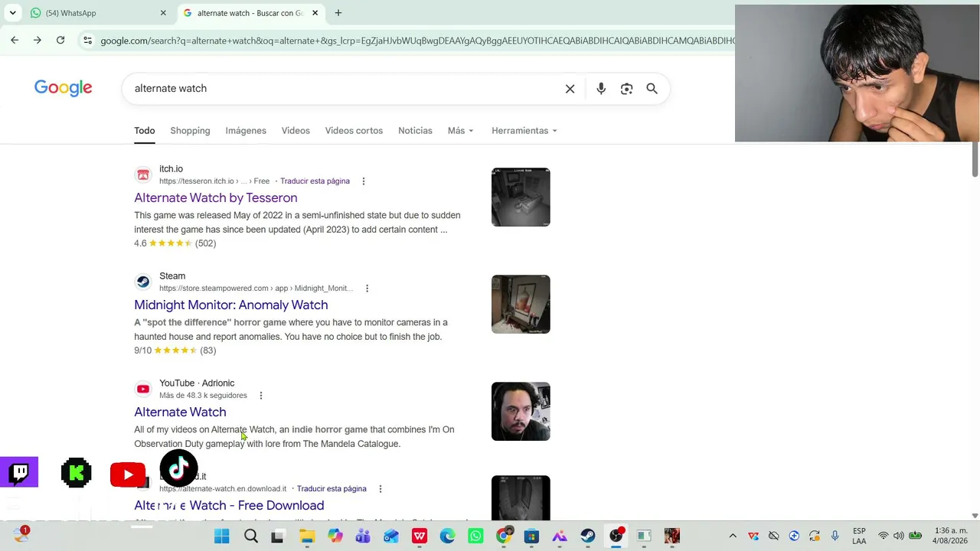Viewport: 980px width, 551px height.
Task: Open the Kick overlay icon
Action: coord(77,473)
